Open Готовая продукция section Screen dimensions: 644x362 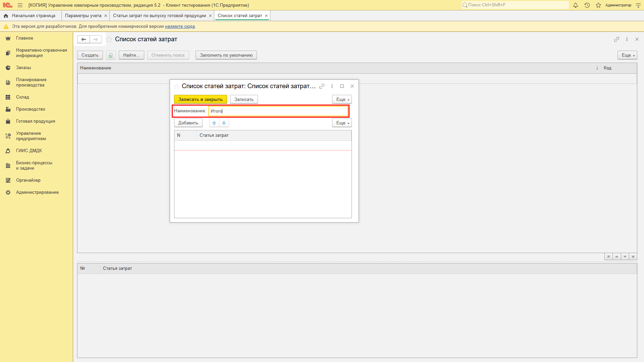(36, 121)
